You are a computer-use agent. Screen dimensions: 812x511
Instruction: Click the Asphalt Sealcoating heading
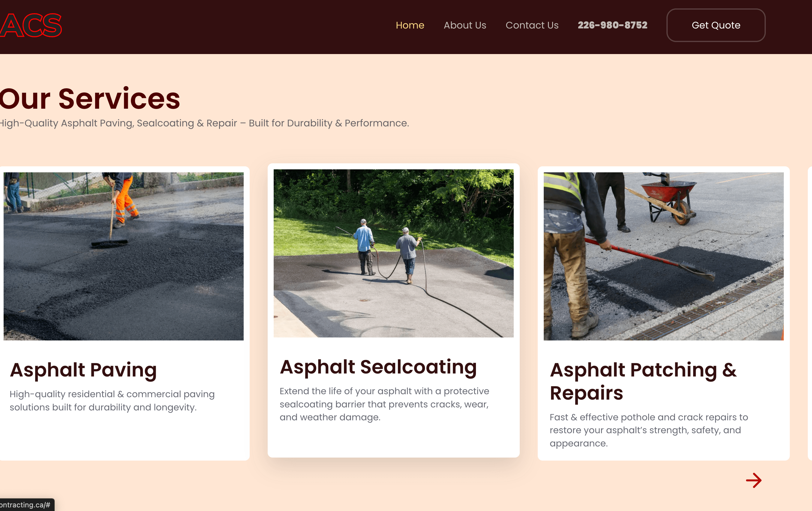[378, 367]
